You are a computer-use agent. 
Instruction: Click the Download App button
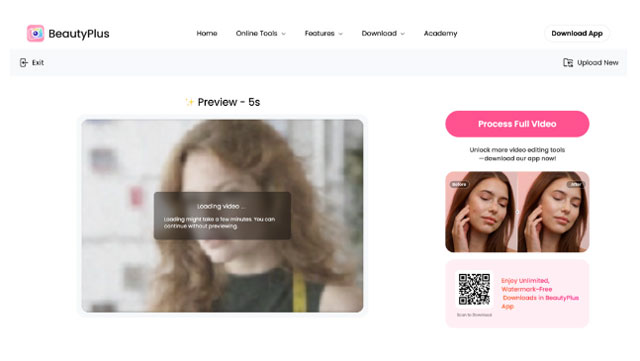[577, 33]
